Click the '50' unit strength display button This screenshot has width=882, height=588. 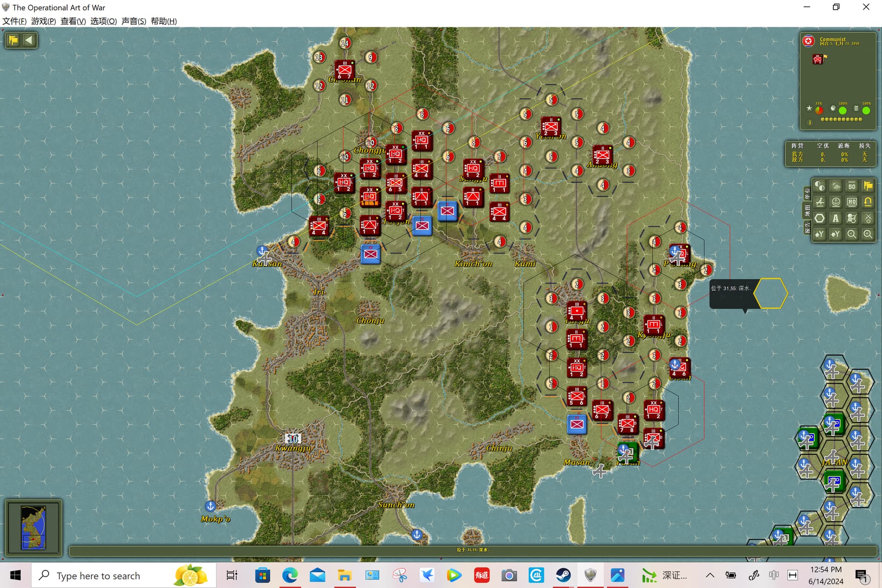click(852, 186)
